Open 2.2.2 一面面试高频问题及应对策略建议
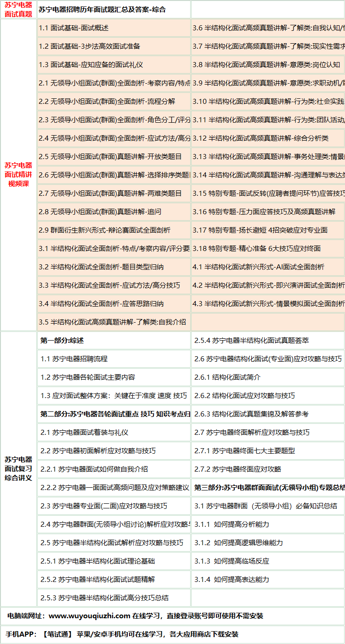The height and width of the screenshot is (644, 345). [x=114, y=487]
